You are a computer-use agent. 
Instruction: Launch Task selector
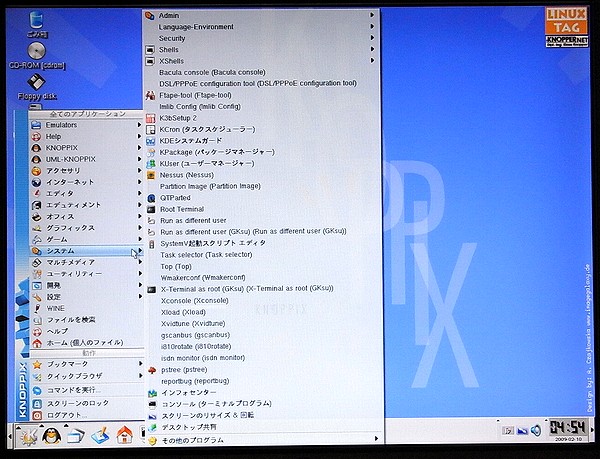[206, 255]
